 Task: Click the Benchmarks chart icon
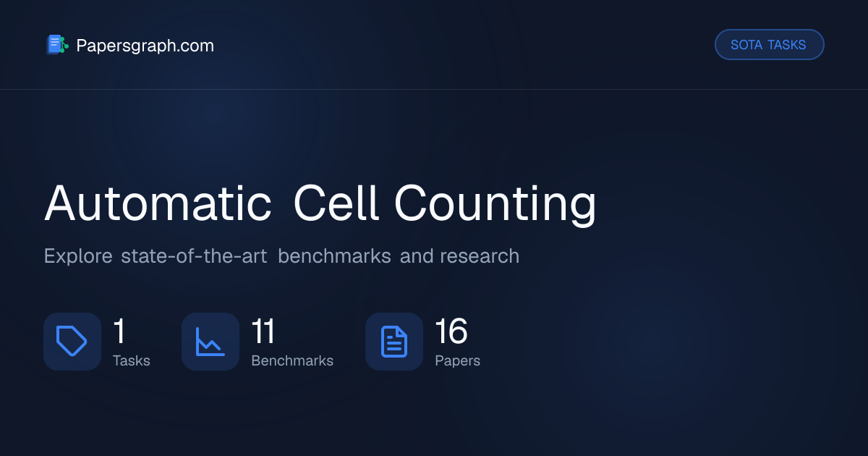(210, 342)
